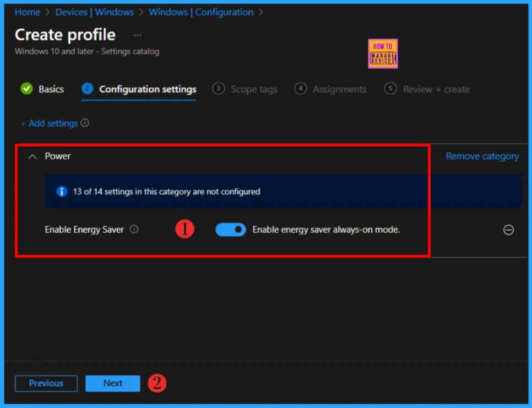Click the Add settings link
Image resolution: width=532 pixels, height=408 pixels.
coord(49,123)
